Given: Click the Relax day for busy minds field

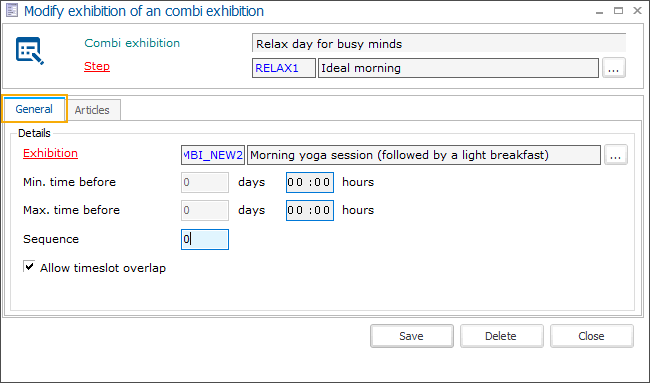Looking at the screenshot, I should [439, 44].
